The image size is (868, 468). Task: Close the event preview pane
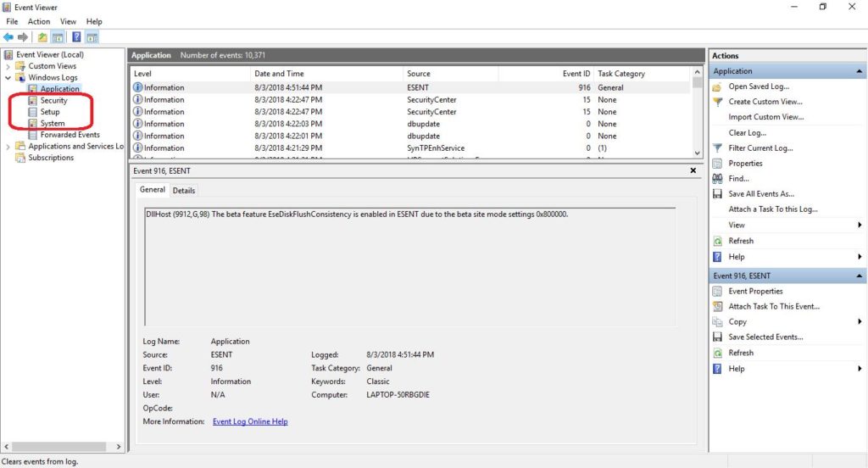pyautogui.click(x=693, y=170)
